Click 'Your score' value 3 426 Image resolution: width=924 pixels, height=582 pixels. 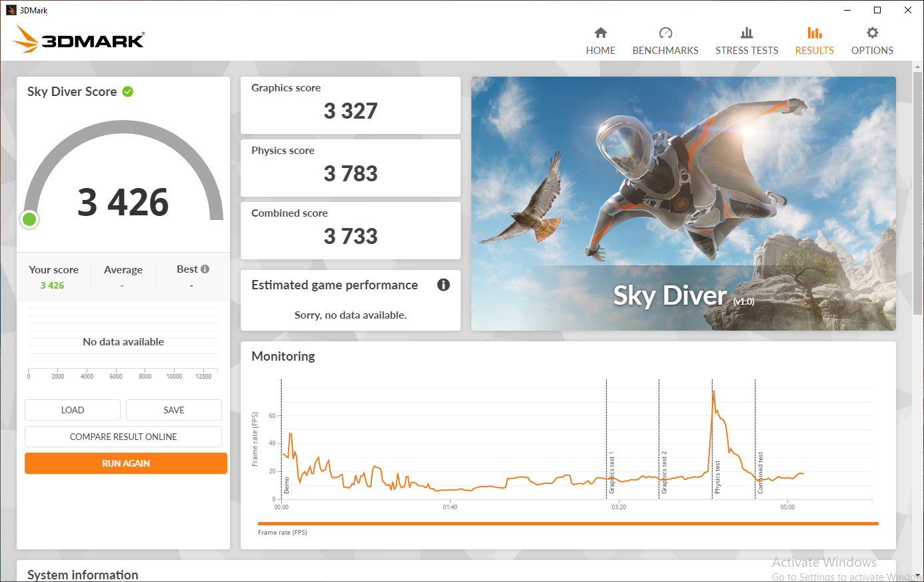click(x=52, y=285)
